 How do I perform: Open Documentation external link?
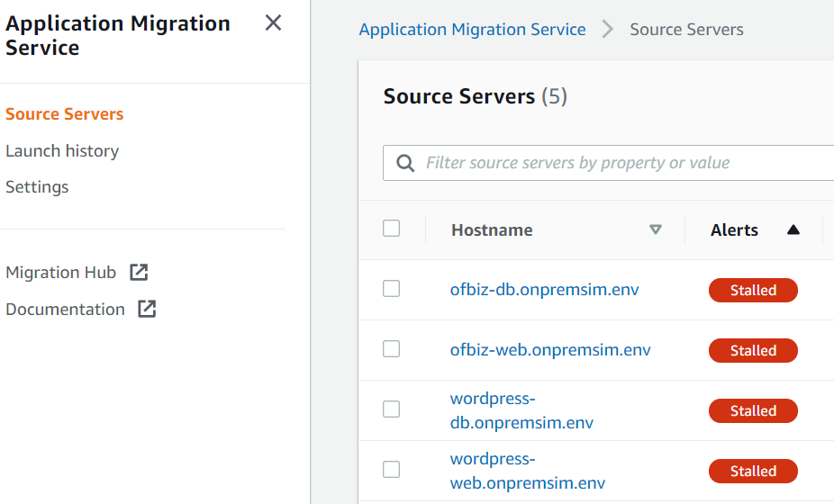pos(65,309)
